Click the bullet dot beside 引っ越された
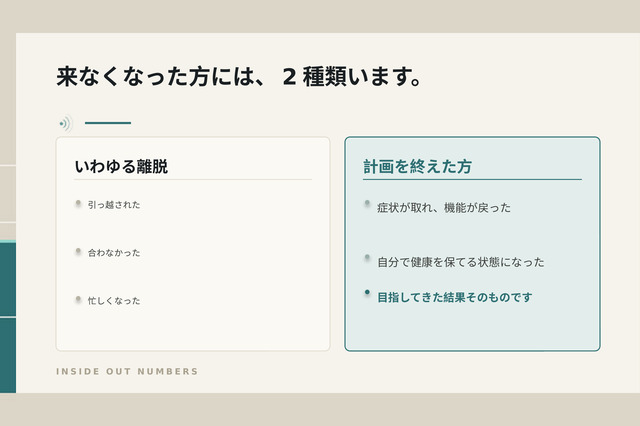 [78, 203]
